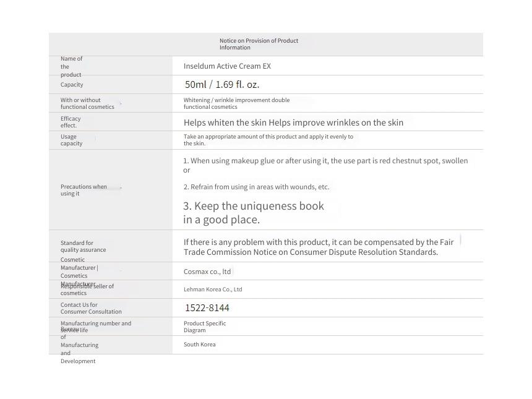This screenshot has width=532, height=399.
Task: Select 'With or without functional cosmetics' label
Action: click(87, 103)
